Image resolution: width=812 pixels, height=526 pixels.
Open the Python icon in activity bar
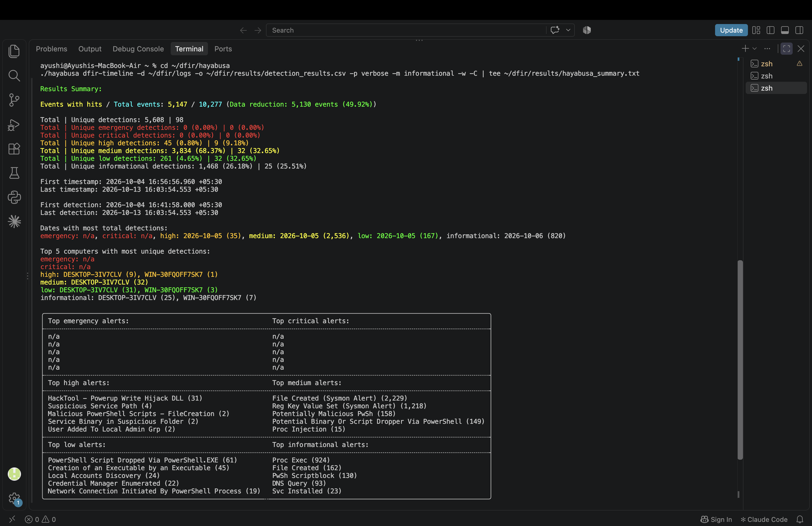tap(14, 197)
